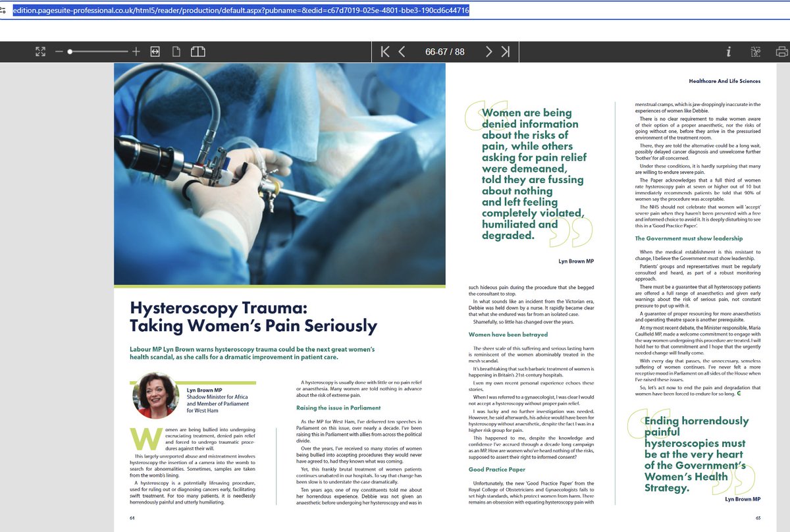Screen dimensions: 790x532
Task: Click the 'Women have been betrayed' subheading
Action: (507, 335)
